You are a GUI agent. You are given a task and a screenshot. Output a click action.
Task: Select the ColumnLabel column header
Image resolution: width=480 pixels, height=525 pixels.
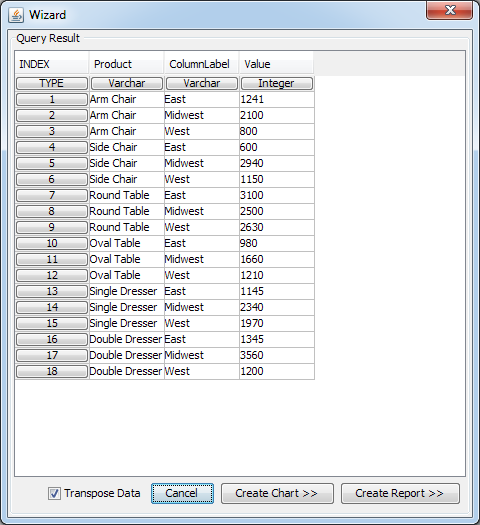202,64
